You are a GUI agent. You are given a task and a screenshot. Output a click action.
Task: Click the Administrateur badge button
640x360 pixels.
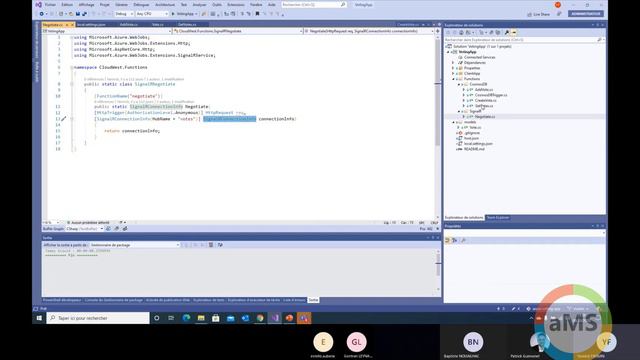[585, 14]
